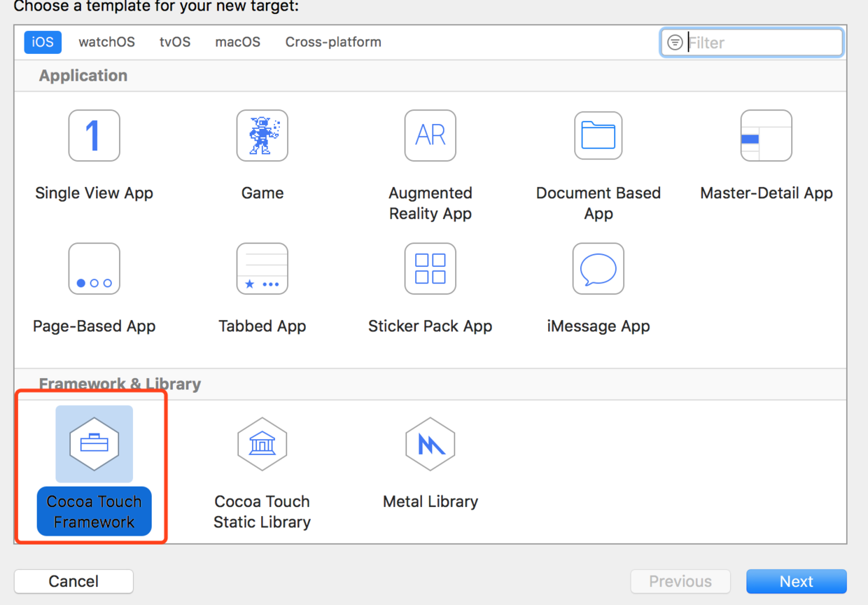Click the Next button

pyautogui.click(x=797, y=581)
